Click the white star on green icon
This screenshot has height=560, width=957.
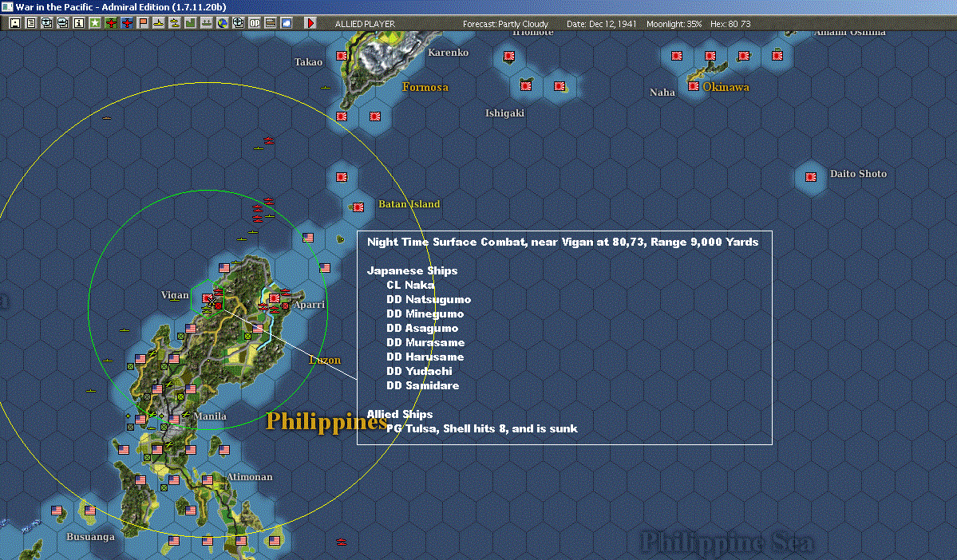95,23
